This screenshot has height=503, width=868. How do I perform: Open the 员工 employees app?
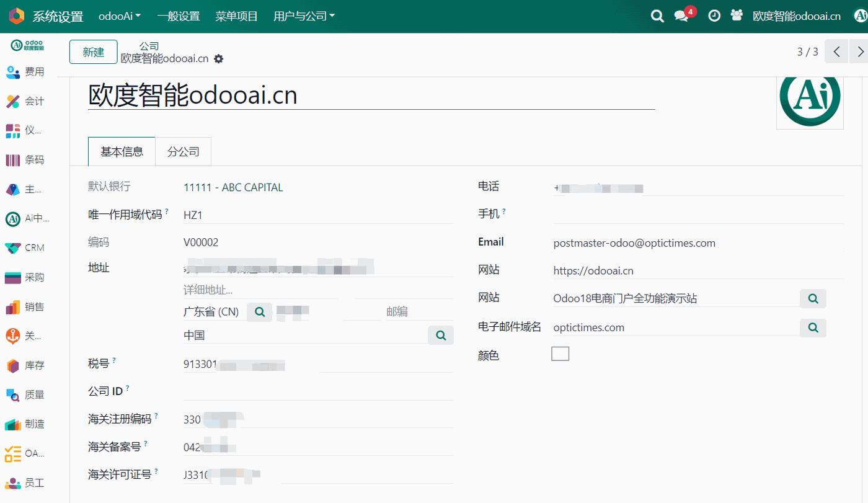tap(25, 483)
